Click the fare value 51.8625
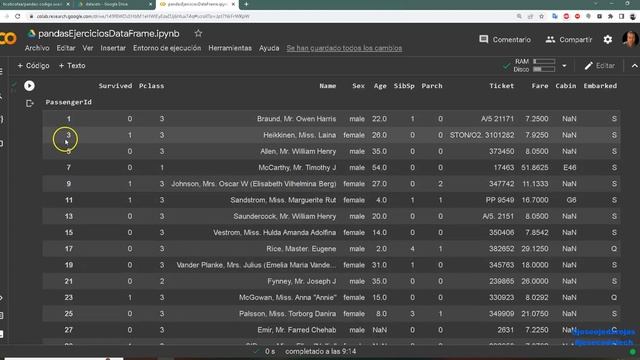This screenshot has width=640, height=360. coord(535,168)
